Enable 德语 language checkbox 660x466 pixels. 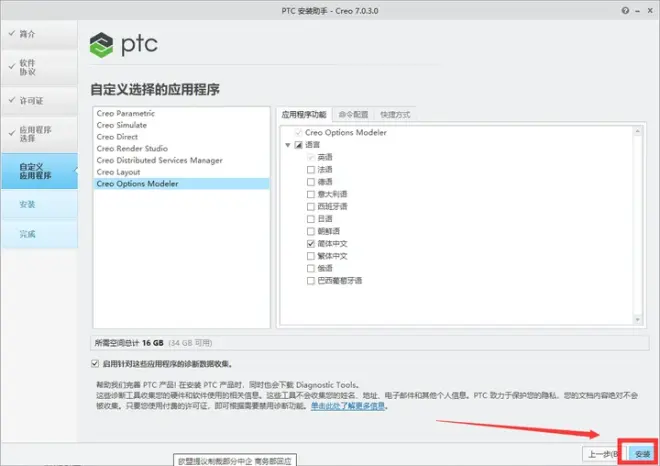point(311,182)
